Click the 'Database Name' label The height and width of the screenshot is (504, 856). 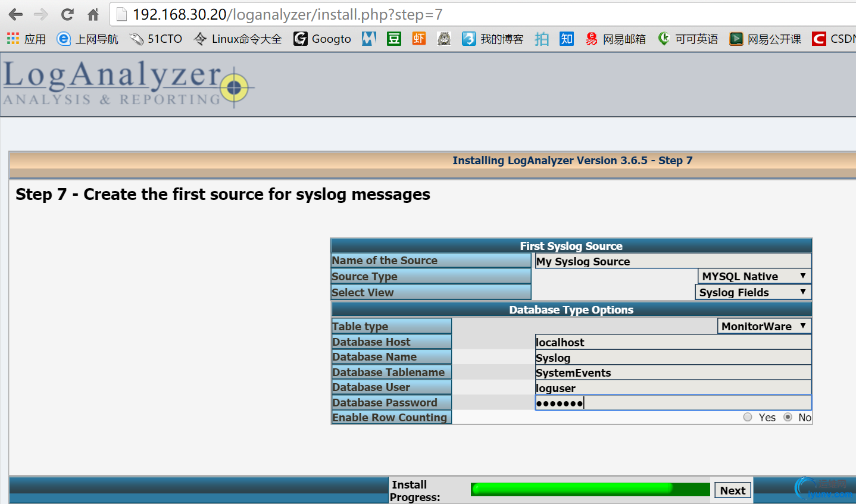pos(374,356)
